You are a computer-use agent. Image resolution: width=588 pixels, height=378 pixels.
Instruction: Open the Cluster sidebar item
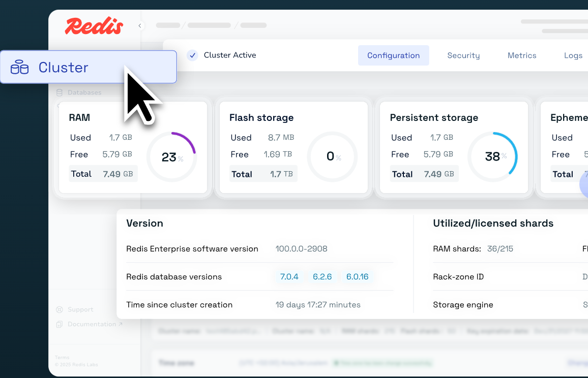click(x=89, y=67)
